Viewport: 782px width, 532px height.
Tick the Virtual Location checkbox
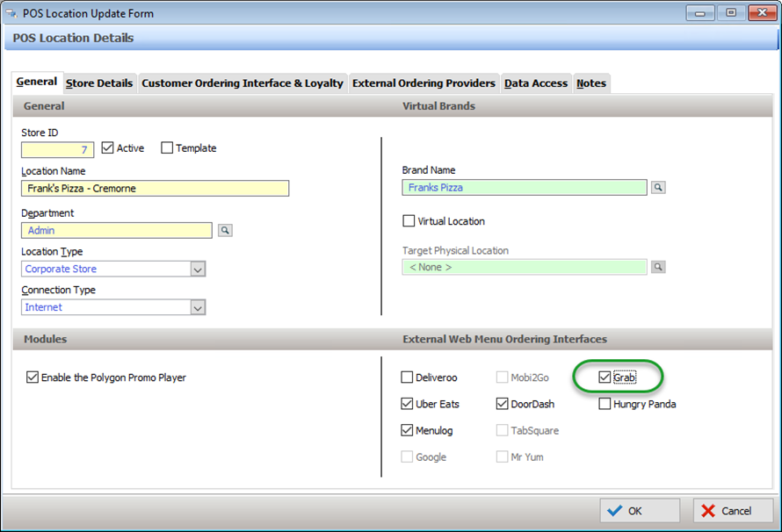[408, 221]
